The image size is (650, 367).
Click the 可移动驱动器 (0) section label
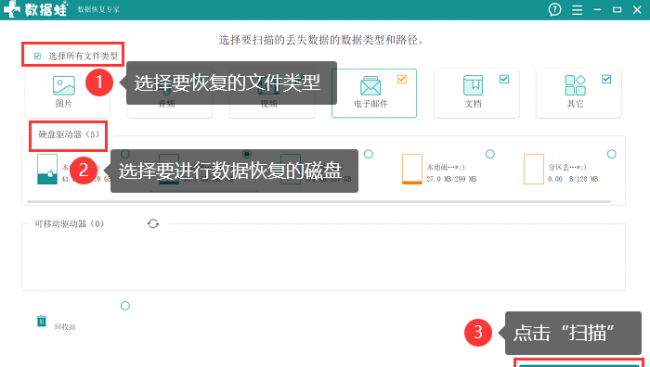click(69, 224)
